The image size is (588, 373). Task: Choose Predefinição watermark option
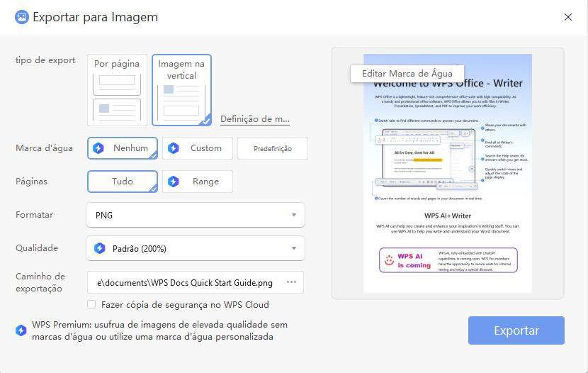click(273, 148)
